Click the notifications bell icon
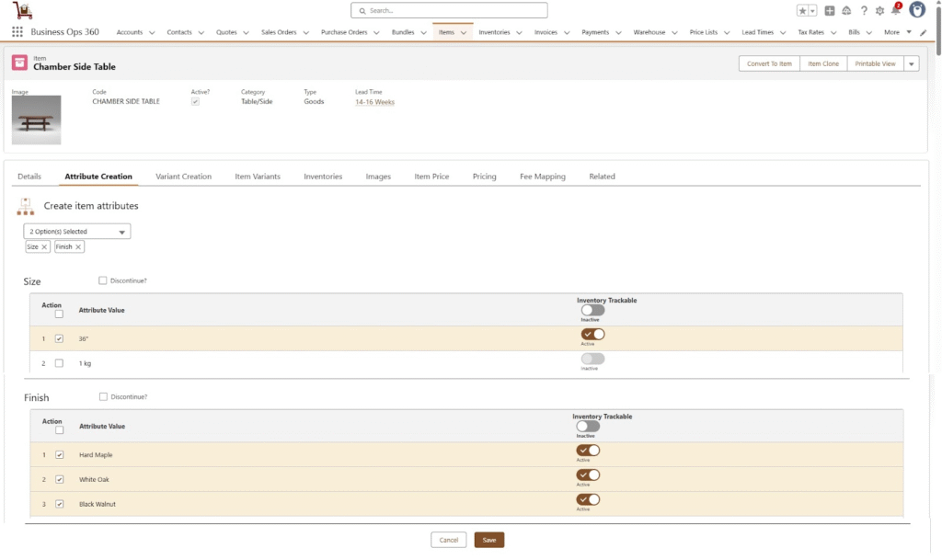Viewport: 942px width, 560px height. 895,11
